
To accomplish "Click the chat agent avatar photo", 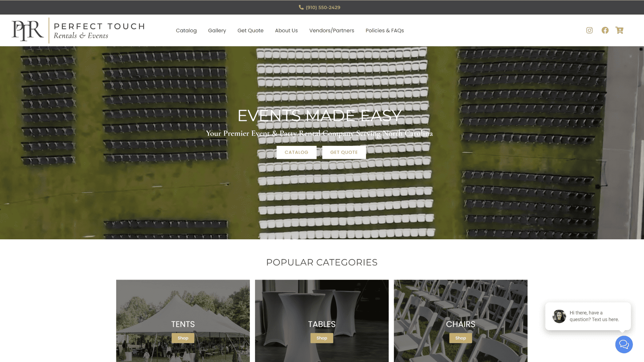I will [559, 316].
